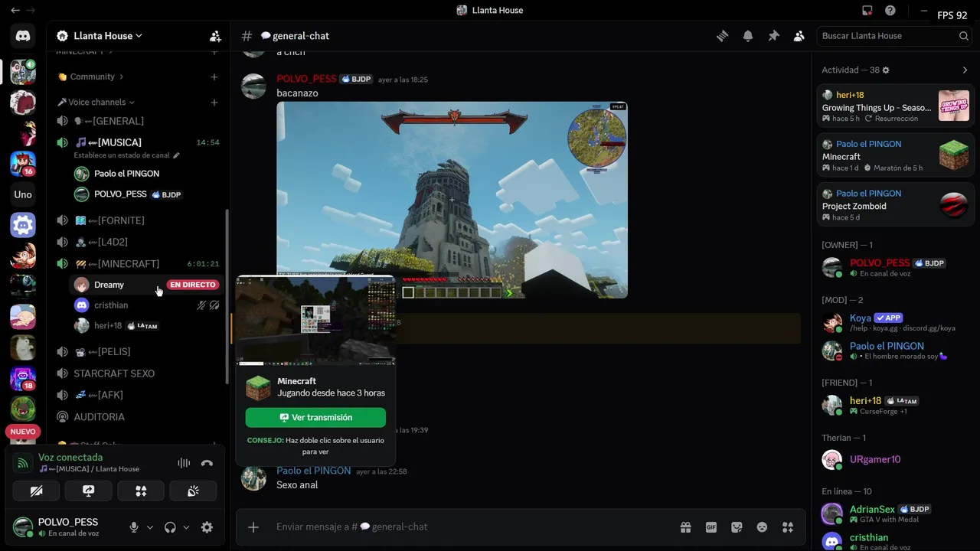
Task: Share your screen button
Action: click(x=88, y=491)
